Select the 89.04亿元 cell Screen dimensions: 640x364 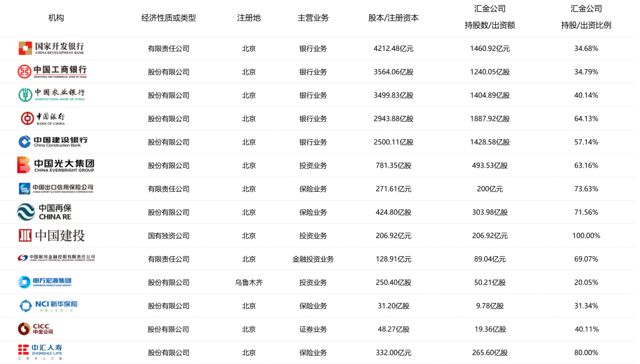point(490,259)
